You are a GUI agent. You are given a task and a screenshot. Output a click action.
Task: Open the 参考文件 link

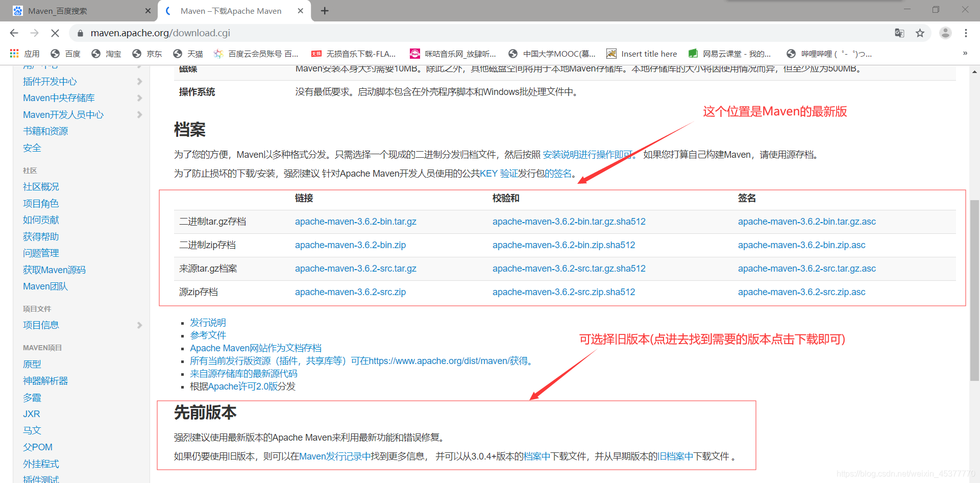click(x=208, y=335)
